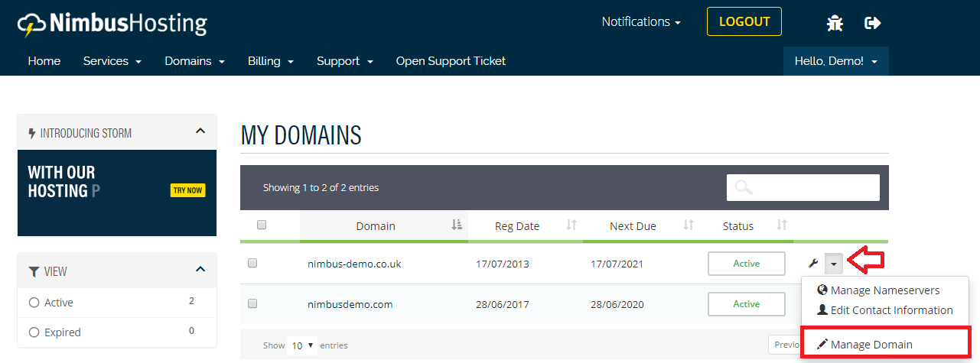Expand the Support menu
The width and height of the screenshot is (980, 363).
[x=345, y=61]
